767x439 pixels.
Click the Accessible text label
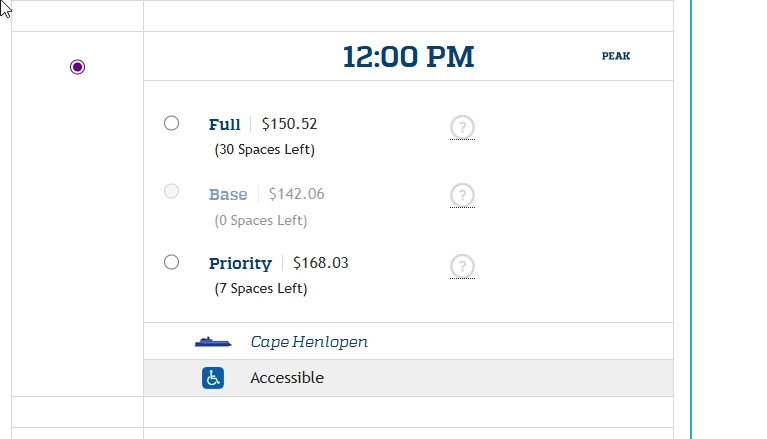[x=287, y=378]
